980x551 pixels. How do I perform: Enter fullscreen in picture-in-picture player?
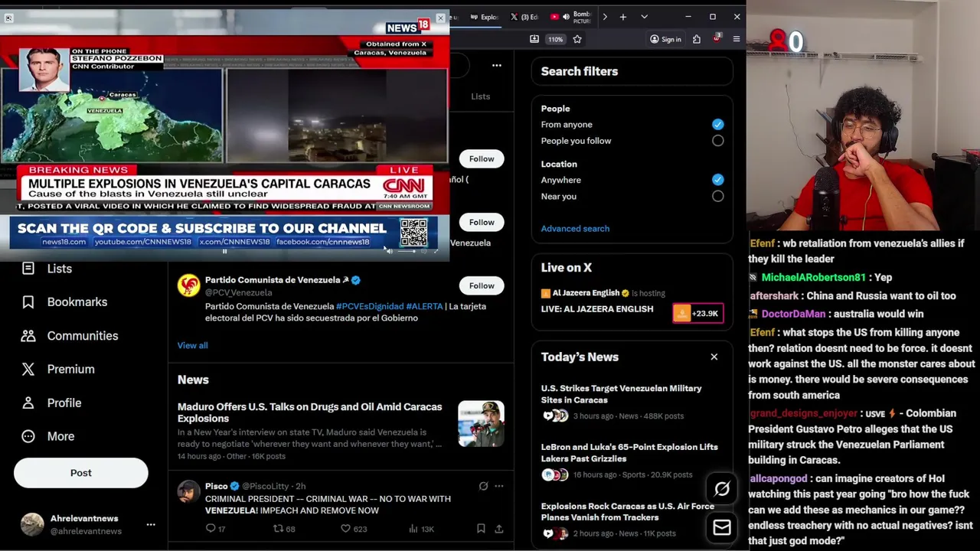[436, 251]
